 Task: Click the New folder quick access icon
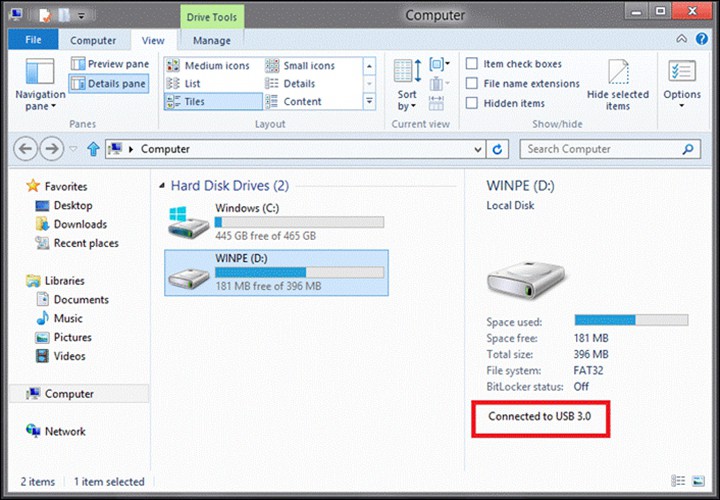64,15
